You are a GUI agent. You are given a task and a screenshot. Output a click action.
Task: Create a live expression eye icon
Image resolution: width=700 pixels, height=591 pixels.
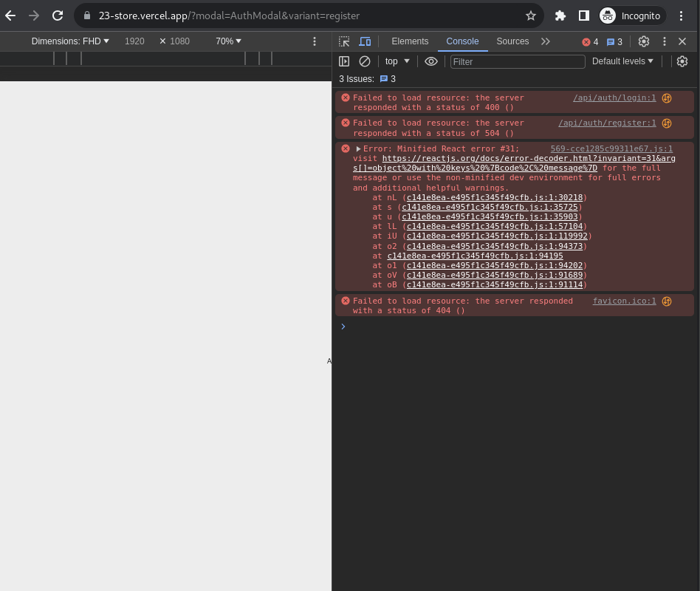pos(430,61)
